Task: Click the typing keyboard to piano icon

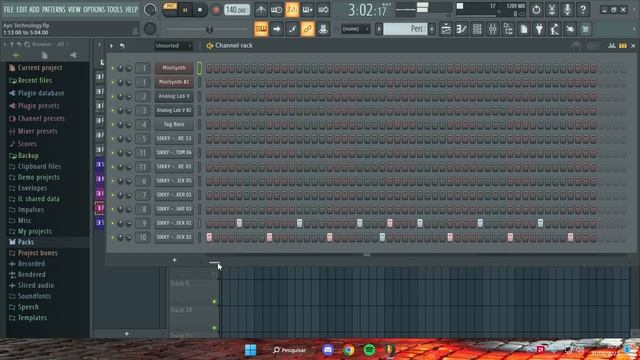Action: click(x=261, y=29)
